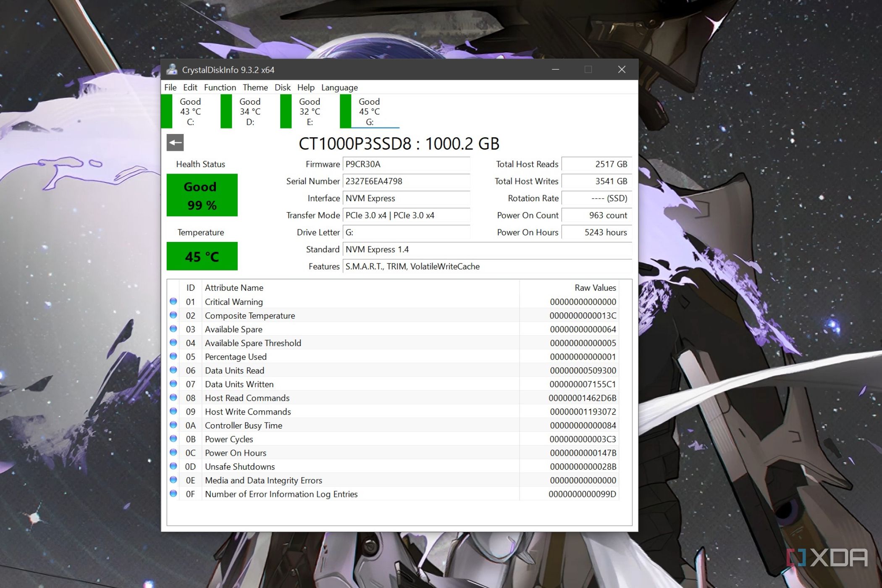Click the green 45 °C temperature button
Image resolution: width=882 pixels, height=588 pixels.
202,256
